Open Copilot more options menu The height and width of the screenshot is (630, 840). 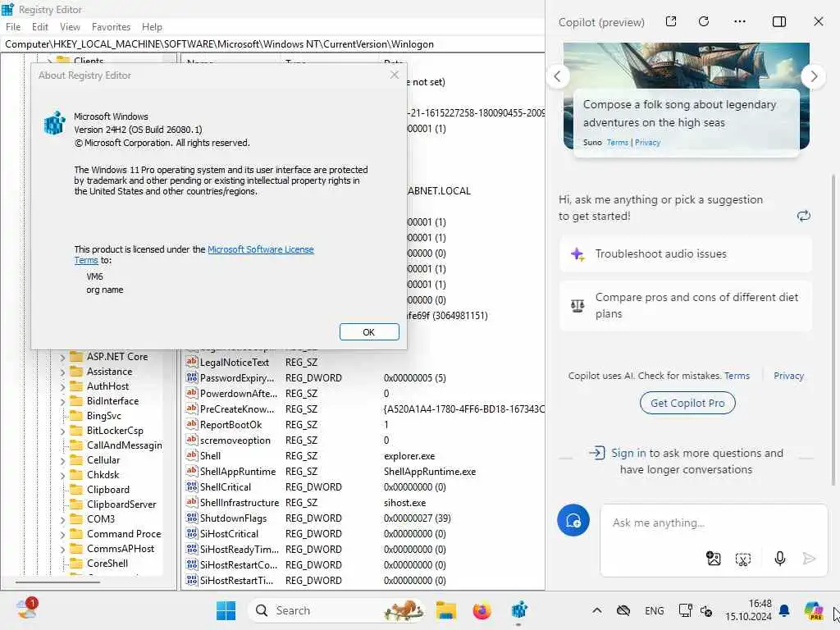740,21
